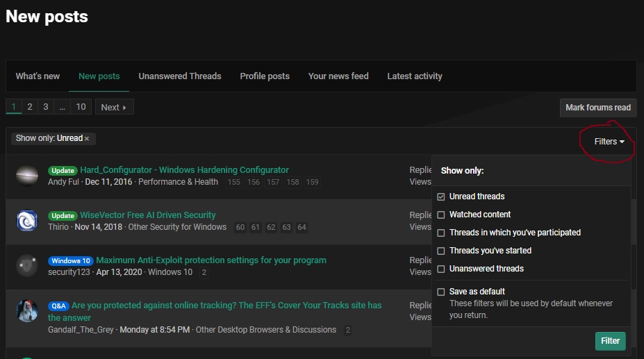Enable Unanswered threads checkbox
This screenshot has height=359, width=644.
coord(441,269)
